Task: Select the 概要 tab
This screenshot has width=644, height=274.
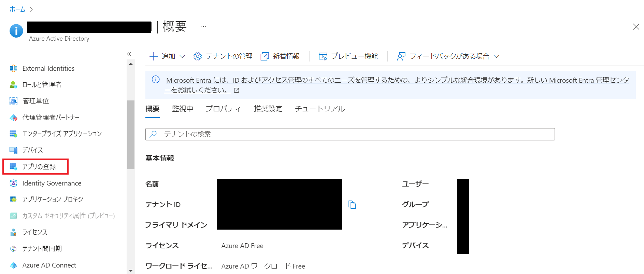Action: [x=153, y=109]
